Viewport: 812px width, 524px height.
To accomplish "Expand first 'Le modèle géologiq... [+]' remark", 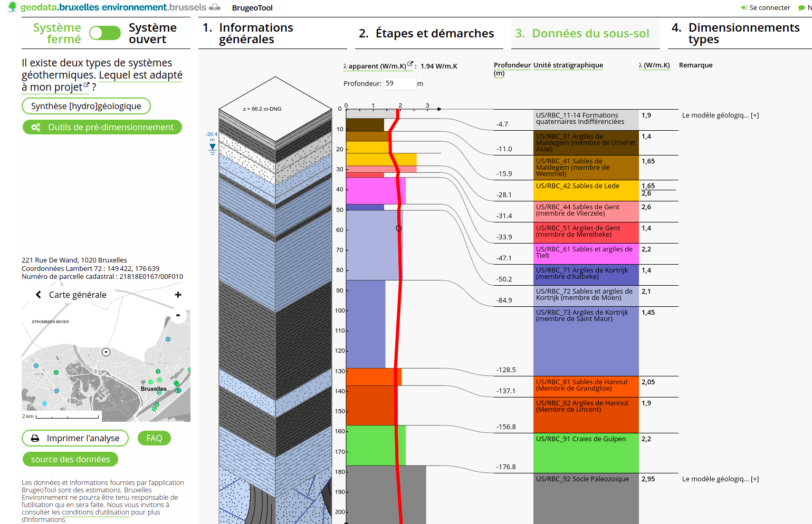I will 720,115.
